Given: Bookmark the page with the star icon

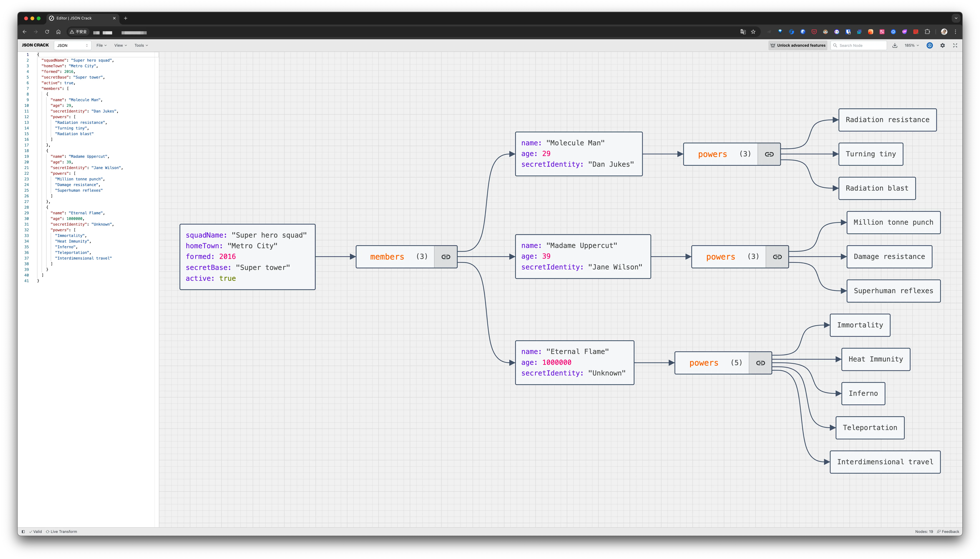Looking at the screenshot, I should (x=753, y=32).
